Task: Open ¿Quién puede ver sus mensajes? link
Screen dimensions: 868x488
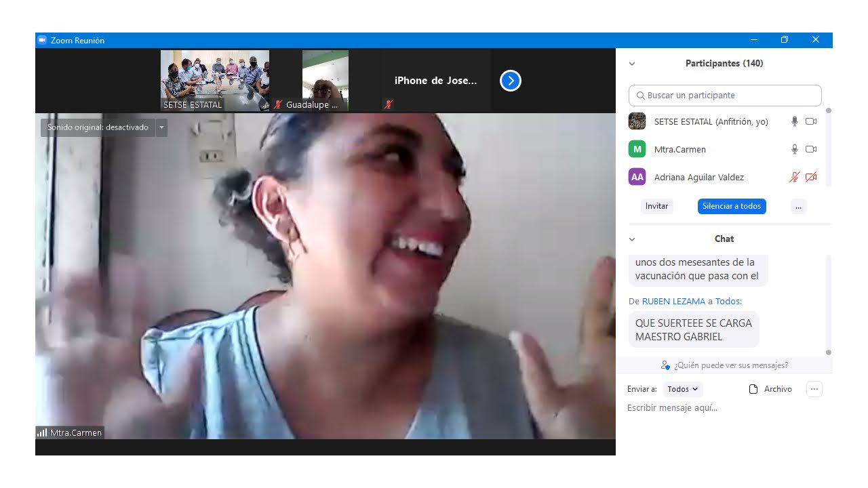Action: [x=730, y=365]
